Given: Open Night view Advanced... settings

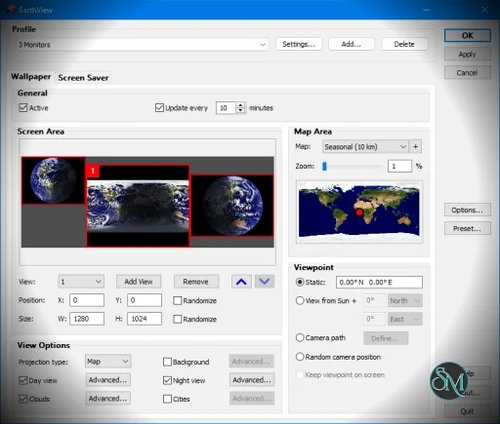Looking at the screenshot, I should [x=252, y=380].
